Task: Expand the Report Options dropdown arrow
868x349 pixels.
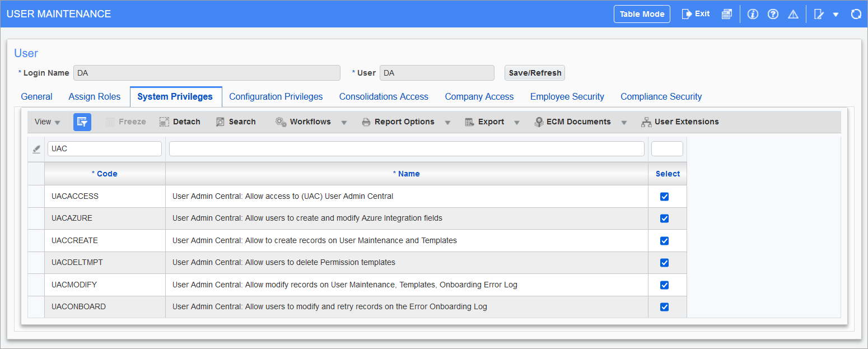Action: tap(447, 122)
